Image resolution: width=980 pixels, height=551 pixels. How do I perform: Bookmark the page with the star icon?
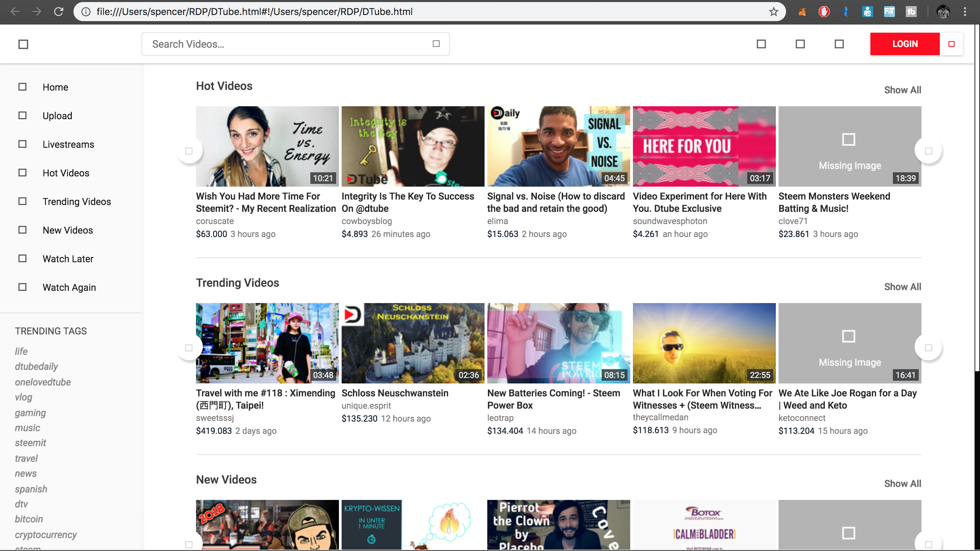pyautogui.click(x=773, y=12)
